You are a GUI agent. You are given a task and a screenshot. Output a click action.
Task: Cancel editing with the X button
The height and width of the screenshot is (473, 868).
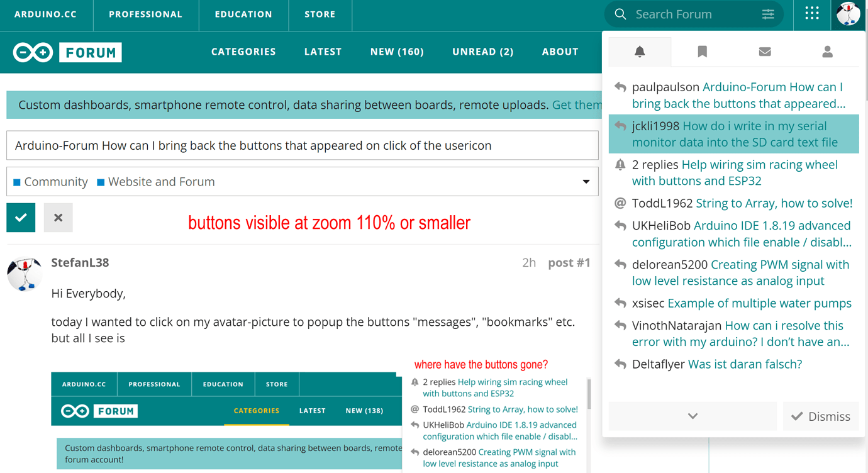point(58,217)
